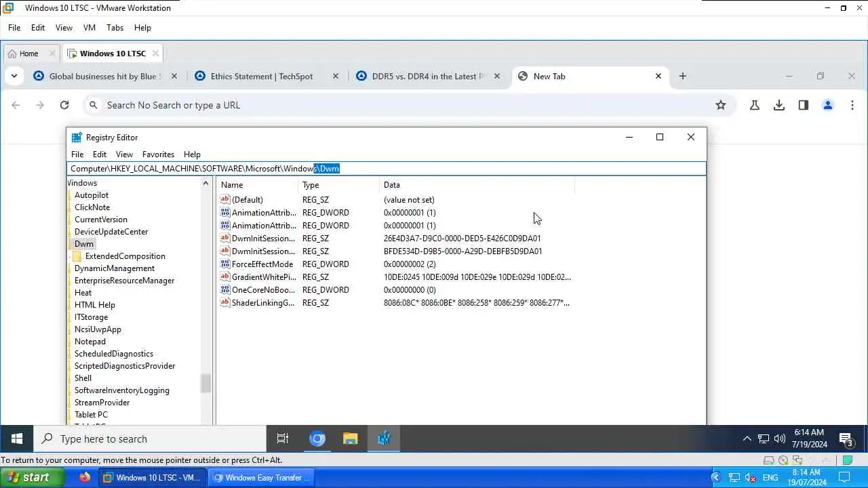Viewport: 868px width, 488px height.
Task: Select the CurrentVersion registry key
Action: 101,220
